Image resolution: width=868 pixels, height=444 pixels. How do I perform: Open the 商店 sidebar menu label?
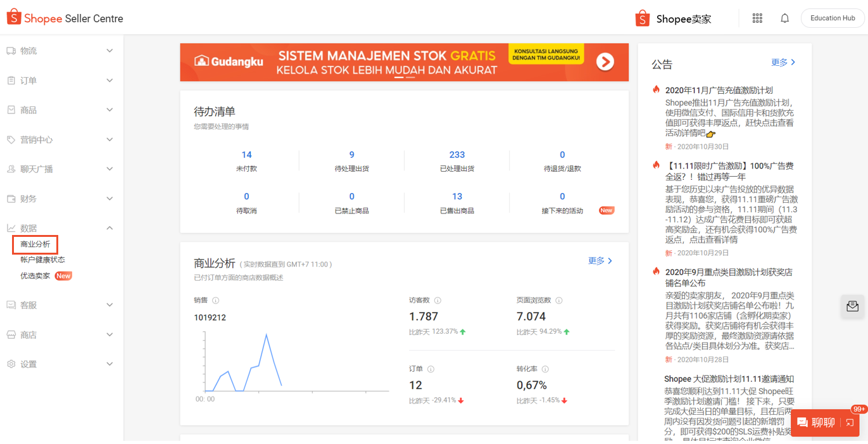click(x=28, y=334)
